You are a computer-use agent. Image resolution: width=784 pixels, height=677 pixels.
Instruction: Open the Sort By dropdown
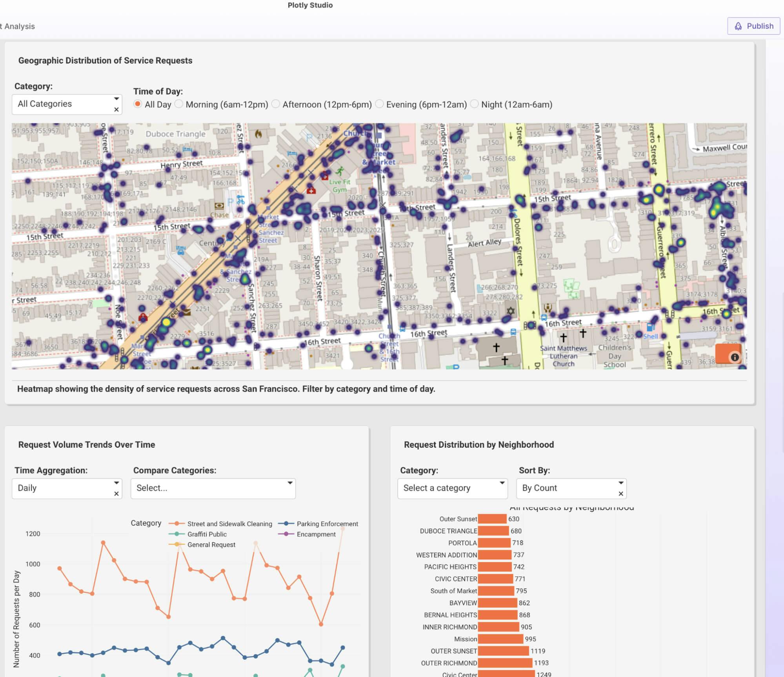pos(571,488)
